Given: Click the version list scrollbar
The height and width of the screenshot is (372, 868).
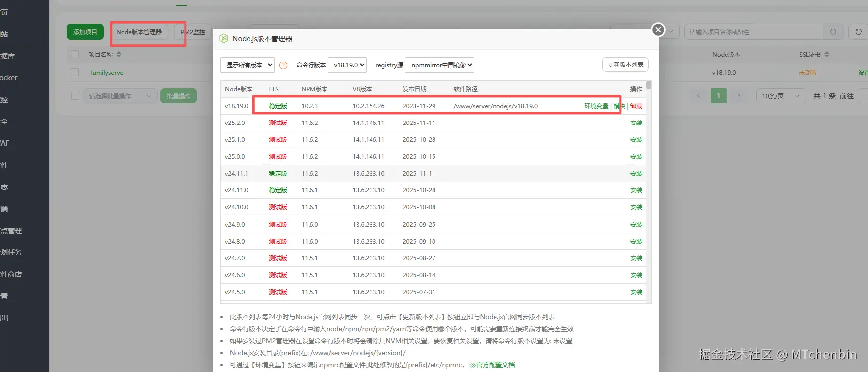Looking at the screenshot, I should coord(649,85).
